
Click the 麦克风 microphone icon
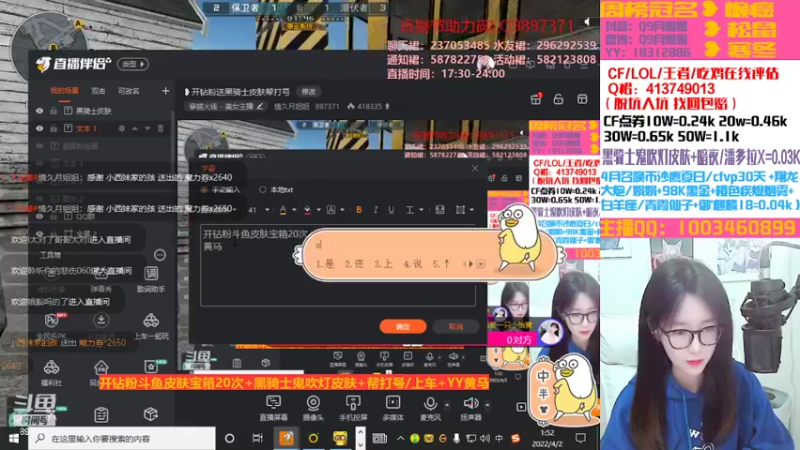pyautogui.click(x=430, y=404)
